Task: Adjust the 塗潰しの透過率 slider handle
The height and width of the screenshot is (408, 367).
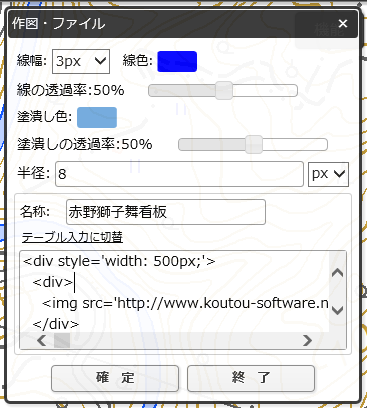Action: point(254,144)
